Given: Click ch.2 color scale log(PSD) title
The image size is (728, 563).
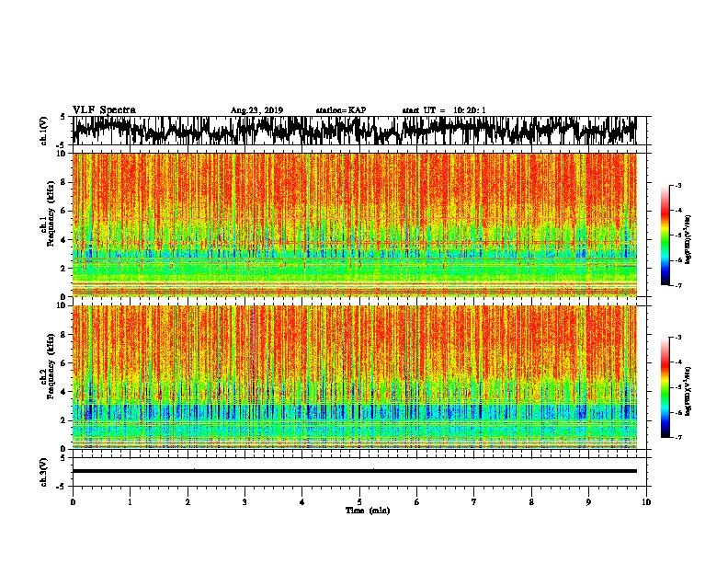Looking at the screenshot, I should tap(688, 391).
